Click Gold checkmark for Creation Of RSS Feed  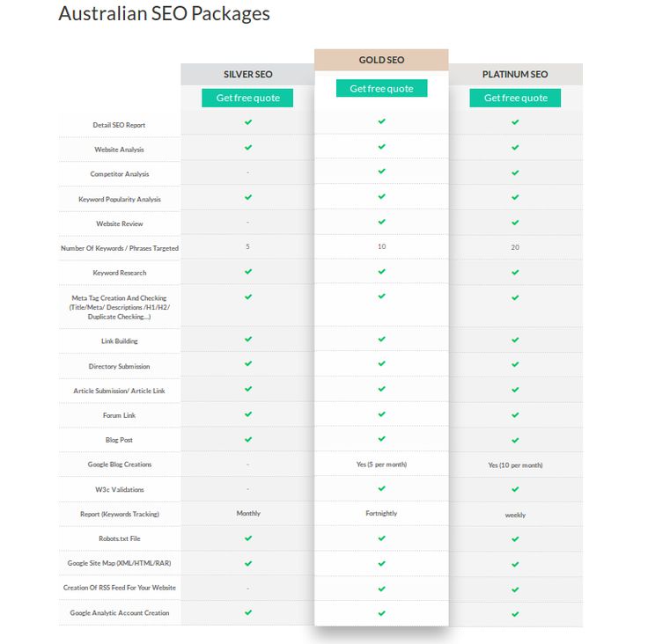pyautogui.click(x=381, y=589)
